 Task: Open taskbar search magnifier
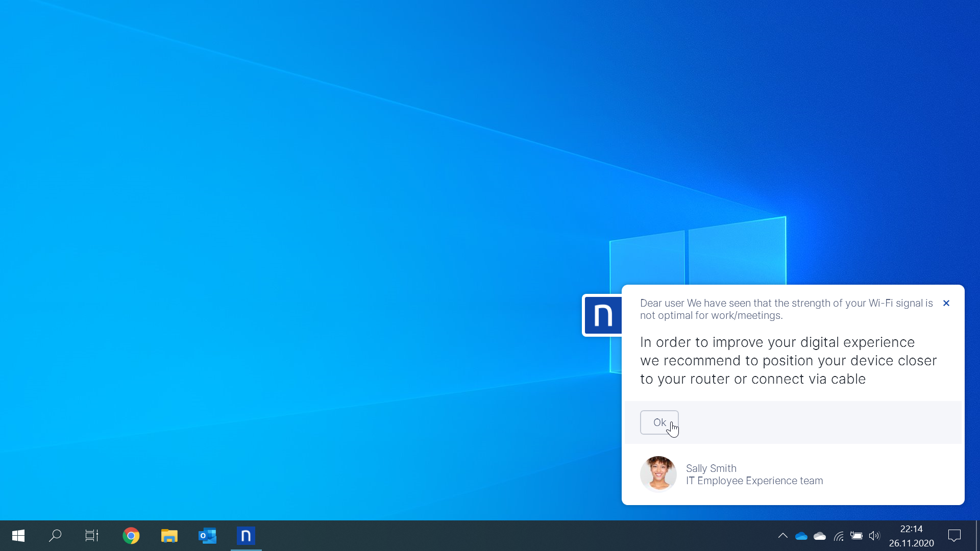click(x=55, y=536)
